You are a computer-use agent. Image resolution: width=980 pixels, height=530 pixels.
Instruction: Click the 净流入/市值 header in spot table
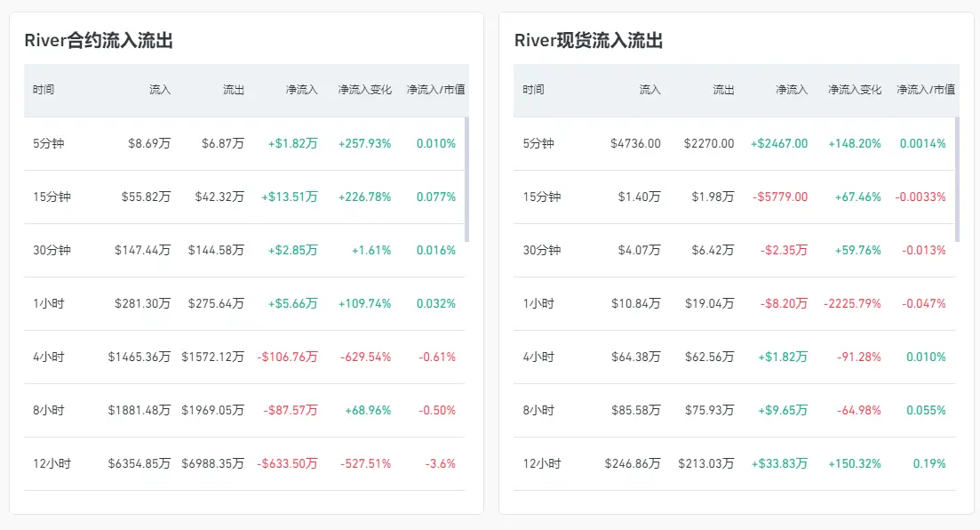tap(926, 90)
